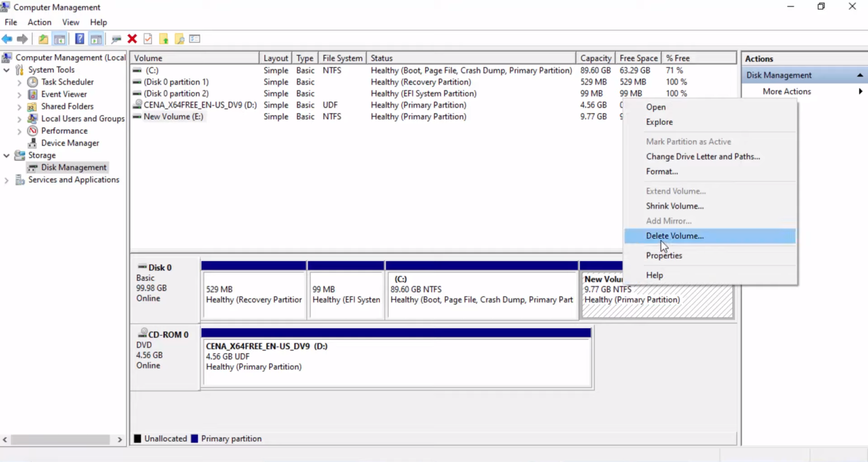Toggle the Show/Hide Console Tree toolbar button

[x=59, y=38]
